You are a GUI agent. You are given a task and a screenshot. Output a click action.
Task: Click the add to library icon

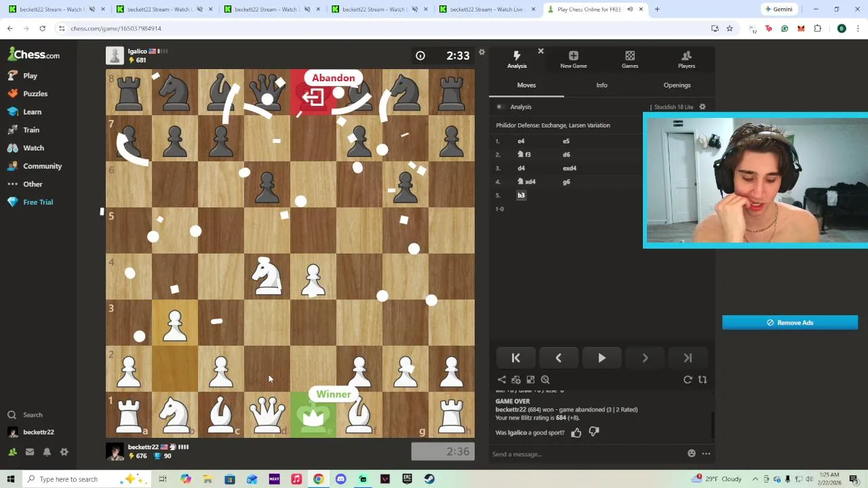coord(516,380)
